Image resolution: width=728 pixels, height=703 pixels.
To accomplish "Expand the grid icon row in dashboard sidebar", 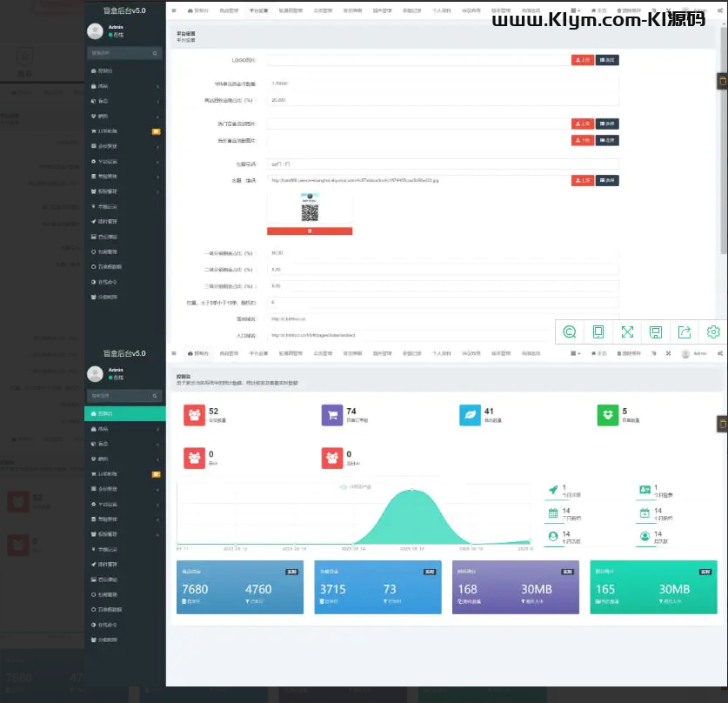I will click(125, 488).
